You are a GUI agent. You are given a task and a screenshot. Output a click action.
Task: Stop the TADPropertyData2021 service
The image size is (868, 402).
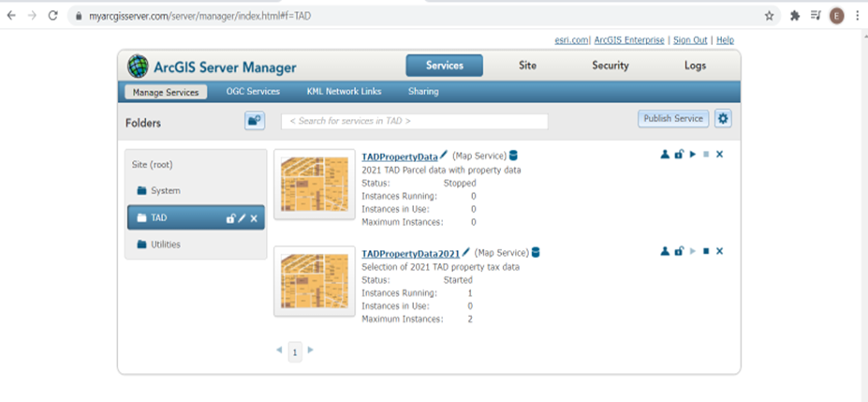[x=706, y=251]
